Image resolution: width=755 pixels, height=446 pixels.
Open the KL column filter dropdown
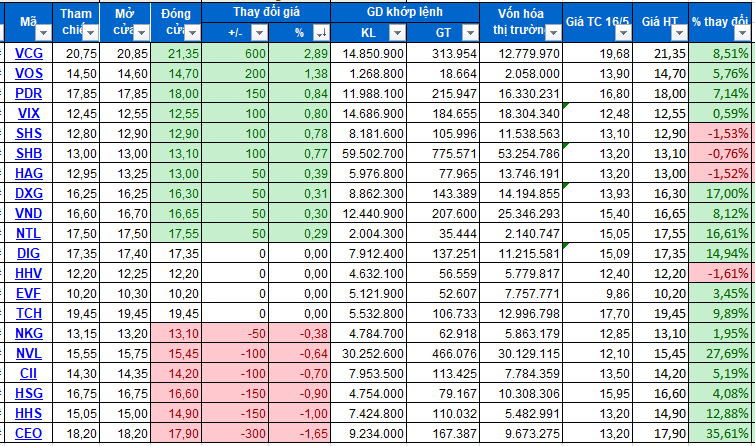[397, 33]
